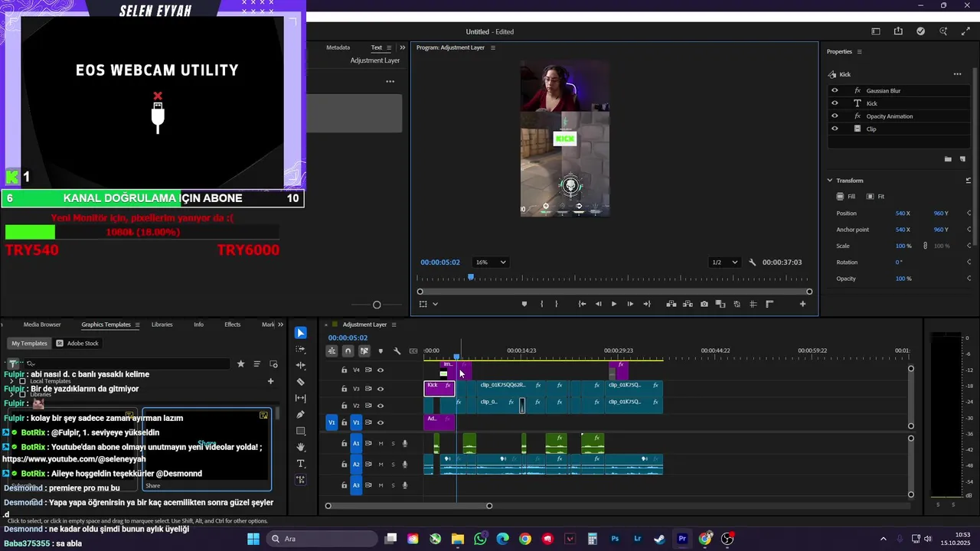Step forward one frame
Viewport: 980px width, 551px height.
[x=630, y=304]
